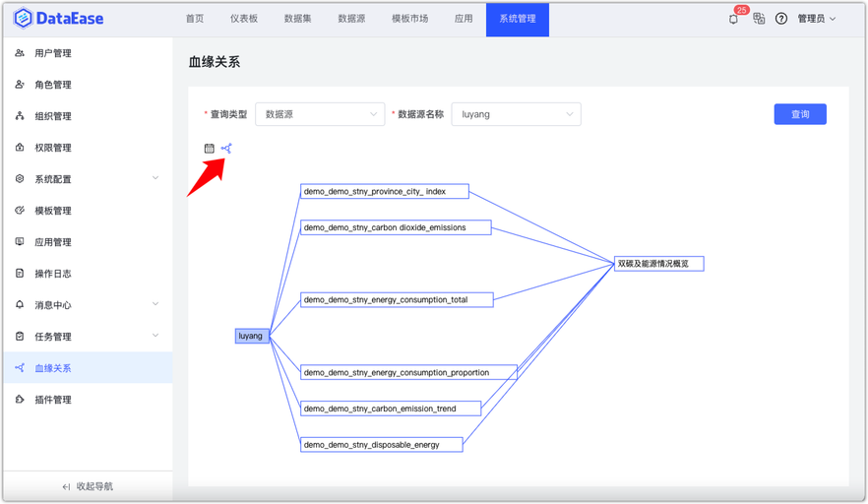The height and width of the screenshot is (504, 868).
Task: Switch to relationship graph view icon
Action: pyautogui.click(x=226, y=148)
